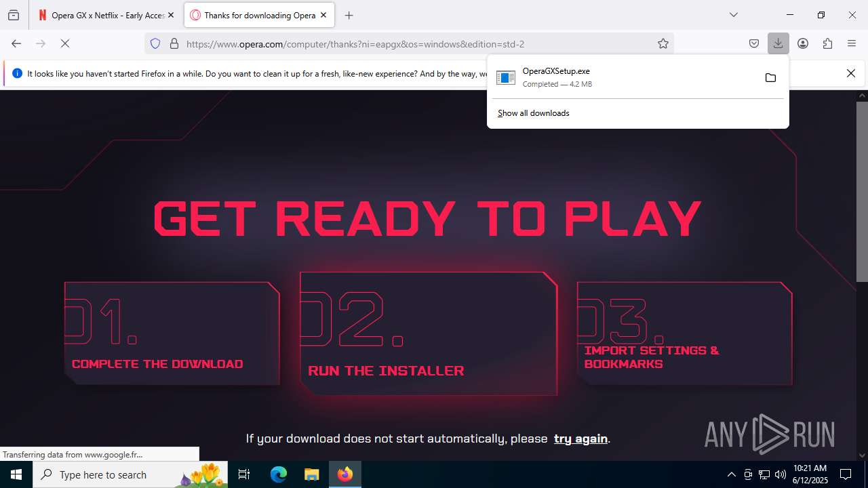Screen dimensions: 868x488
Task: Click Run the Installer step card
Action: tap(429, 333)
